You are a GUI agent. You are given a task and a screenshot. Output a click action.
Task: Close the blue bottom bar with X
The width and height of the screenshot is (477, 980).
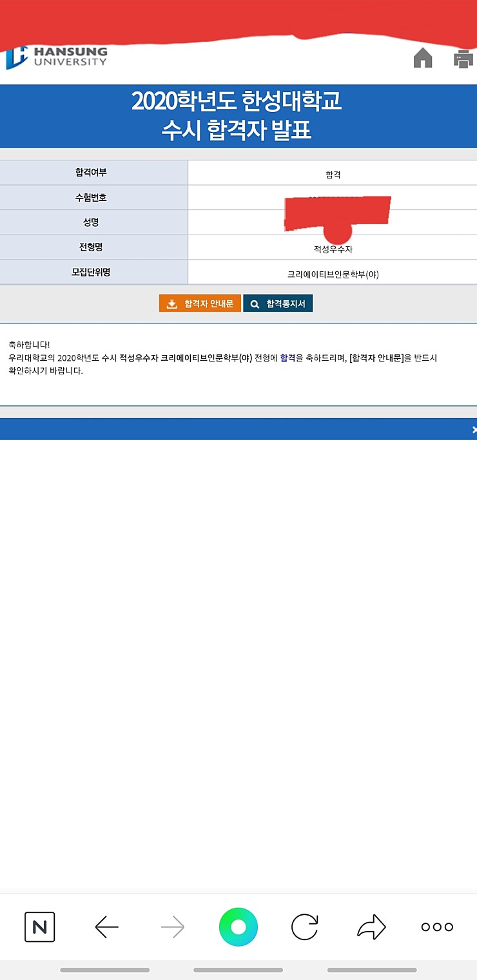click(x=474, y=429)
